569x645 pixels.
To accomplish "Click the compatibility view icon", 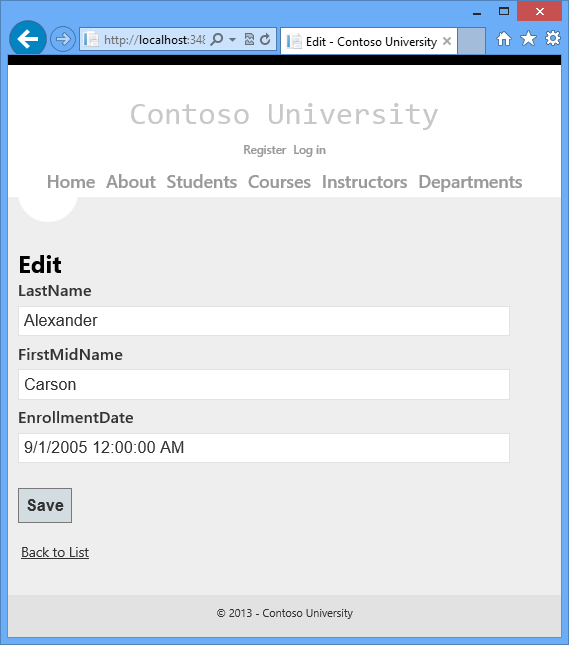I will pyautogui.click(x=249, y=39).
